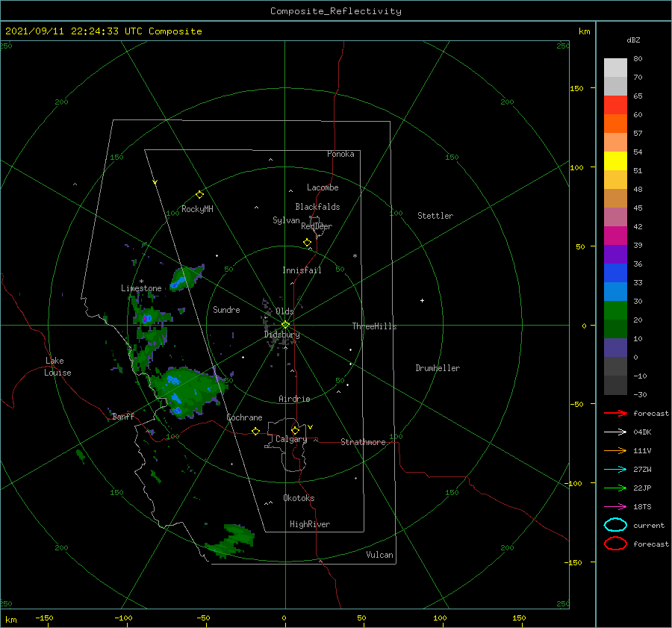
Task: Click white plus marker north of Drumheller
Action: [422, 300]
